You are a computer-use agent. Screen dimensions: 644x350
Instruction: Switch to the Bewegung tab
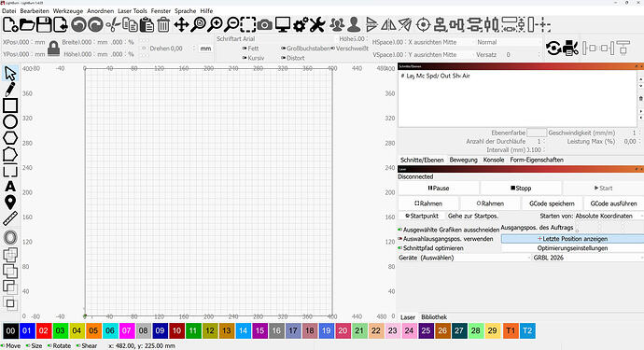[463, 160]
